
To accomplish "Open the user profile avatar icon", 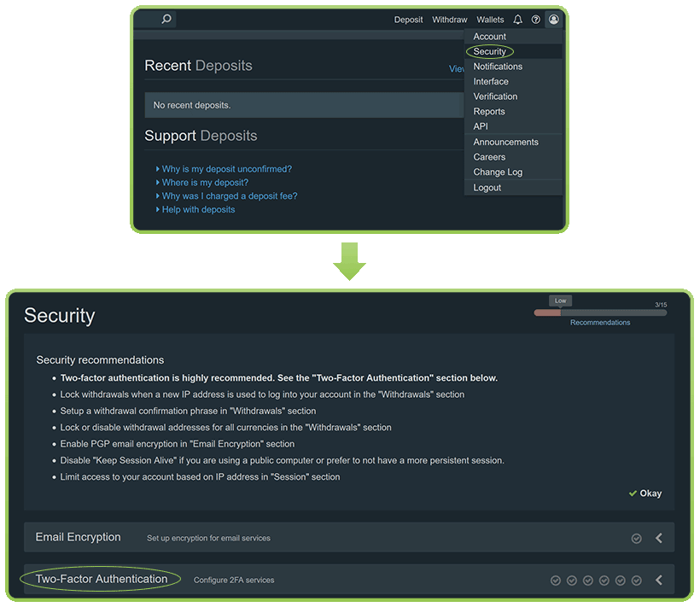I will tap(553, 20).
